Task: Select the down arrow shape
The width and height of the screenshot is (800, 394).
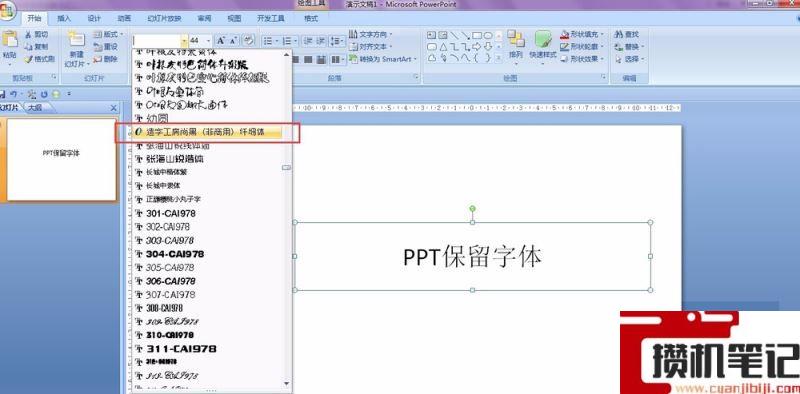Action: click(488, 46)
